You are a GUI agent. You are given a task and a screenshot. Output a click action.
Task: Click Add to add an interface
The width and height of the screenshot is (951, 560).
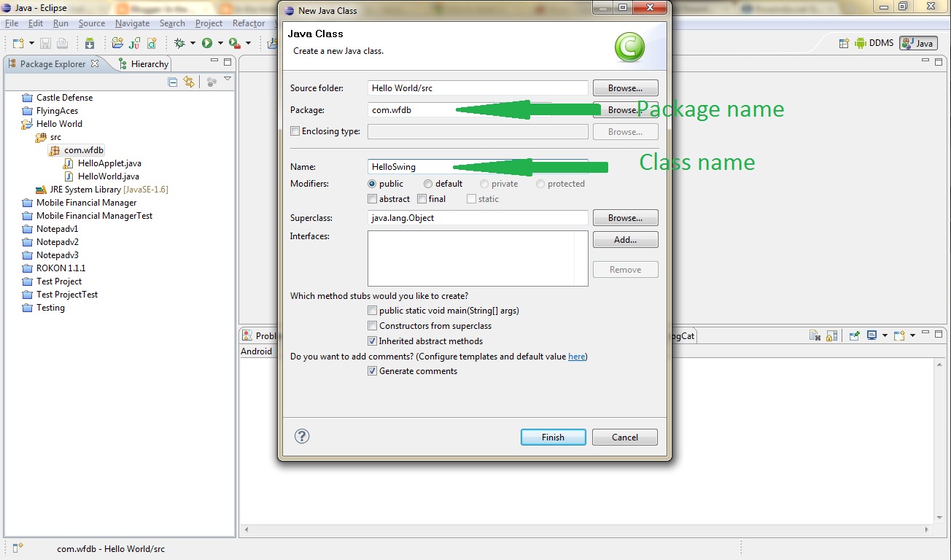pos(625,239)
